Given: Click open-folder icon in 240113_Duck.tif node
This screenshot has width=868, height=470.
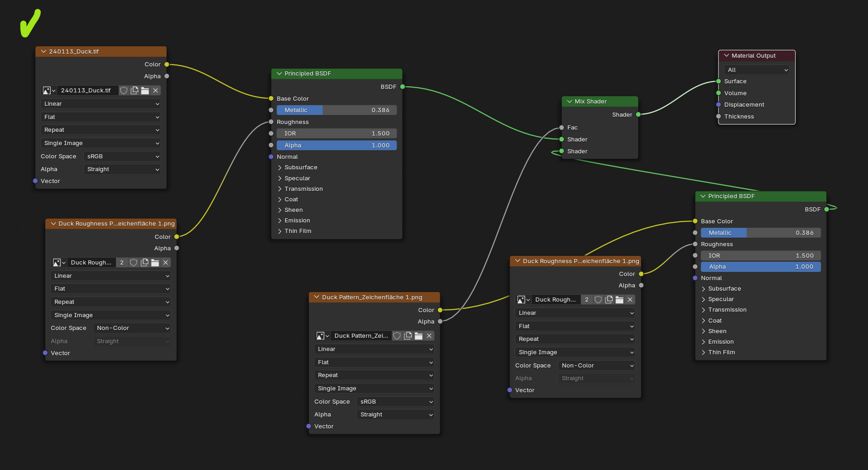Looking at the screenshot, I should (145, 91).
